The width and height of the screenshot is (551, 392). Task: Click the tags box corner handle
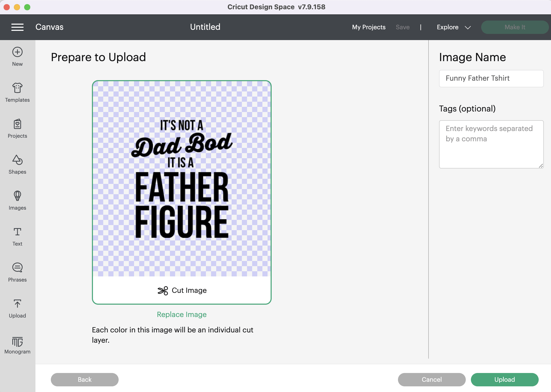pyautogui.click(x=541, y=166)
